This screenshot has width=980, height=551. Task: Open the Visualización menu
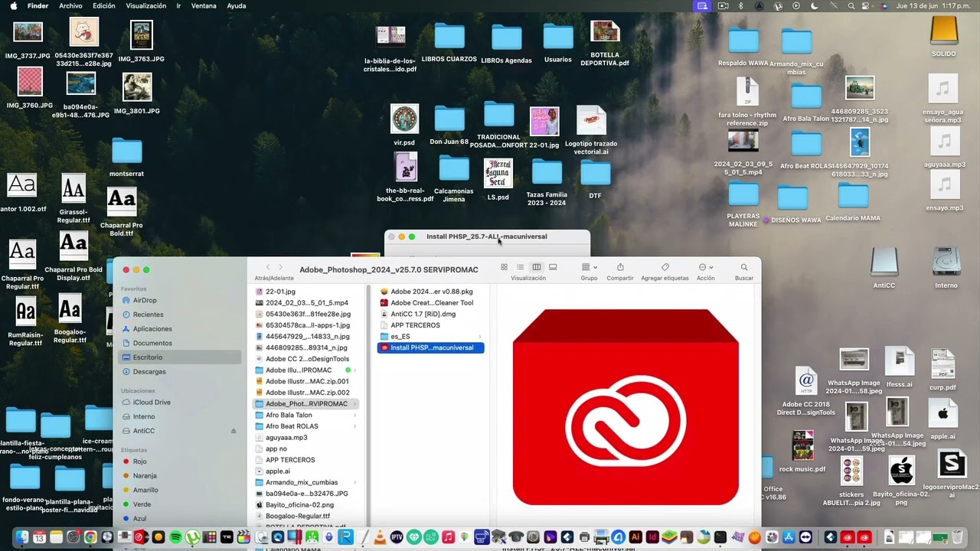tap(145, 5)
